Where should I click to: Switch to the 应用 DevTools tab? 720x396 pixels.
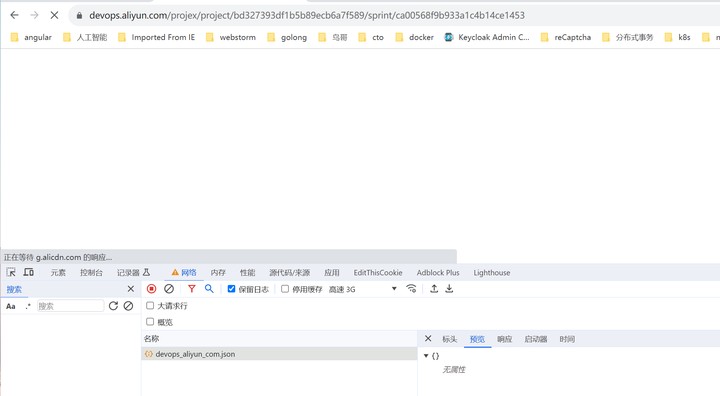[332, 272]
